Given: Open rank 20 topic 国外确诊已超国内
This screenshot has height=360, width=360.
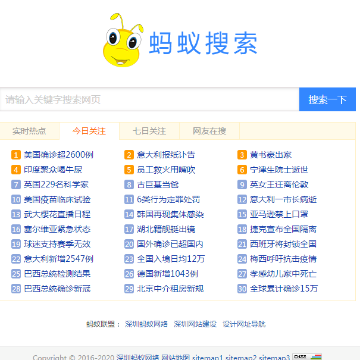Looking at the screenshot, I should 170,244.
